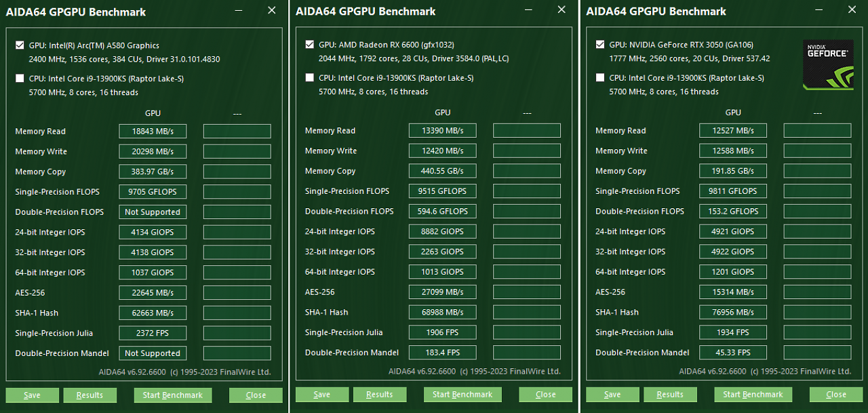Click the 8882 GIOPS 24-bit integer value
Image resolution: width=868 pixels, height=413 pixels.
443,232
